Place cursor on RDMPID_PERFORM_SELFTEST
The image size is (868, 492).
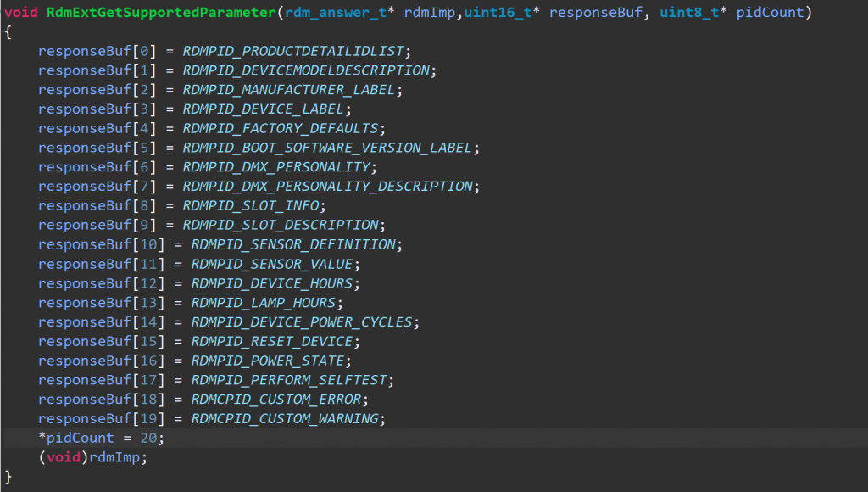coord(292,379)
